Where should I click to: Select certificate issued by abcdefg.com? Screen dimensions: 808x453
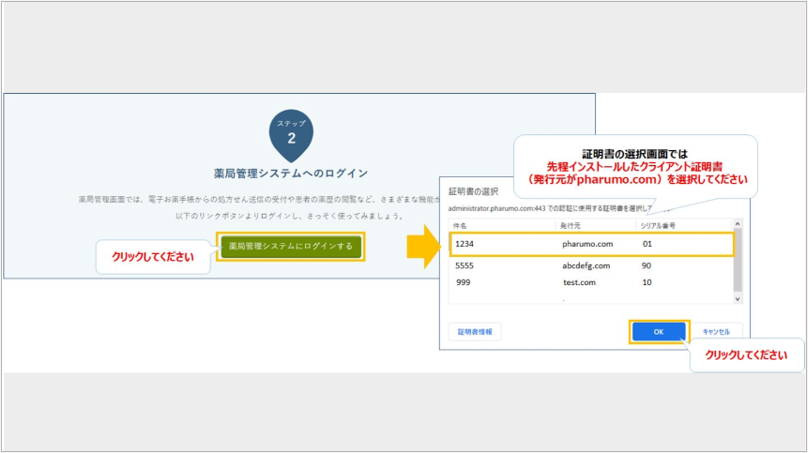[590, 267]
